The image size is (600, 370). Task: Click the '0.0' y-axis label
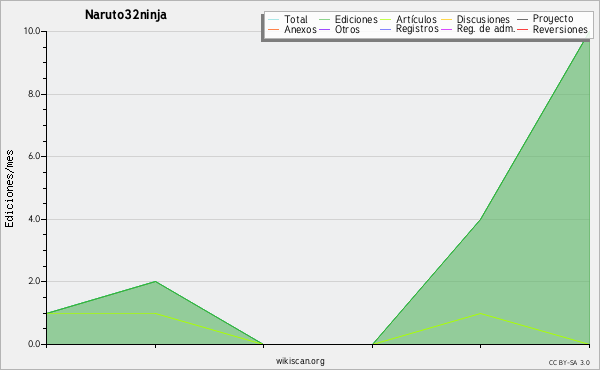[34, 344]
